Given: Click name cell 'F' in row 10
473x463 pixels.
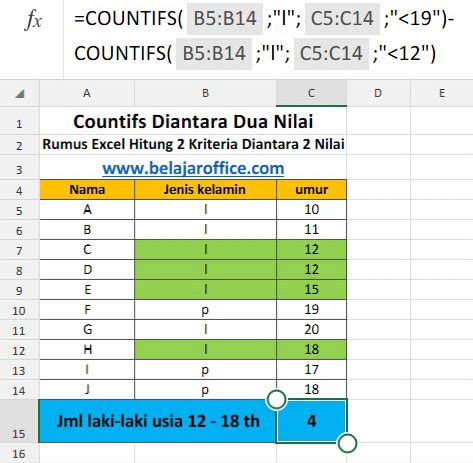Looking at the screenshot, I should click(87, 310).
